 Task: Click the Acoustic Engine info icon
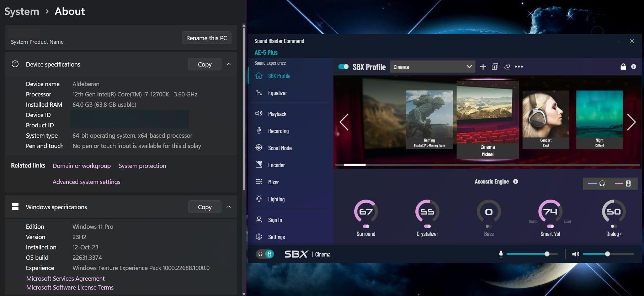pyautogui.click(x=516, y=181)
